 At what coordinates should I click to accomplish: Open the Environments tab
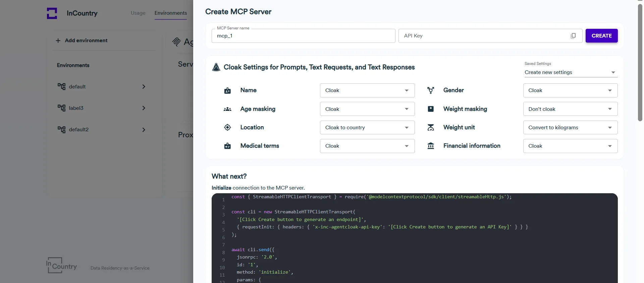click(170, 13)
